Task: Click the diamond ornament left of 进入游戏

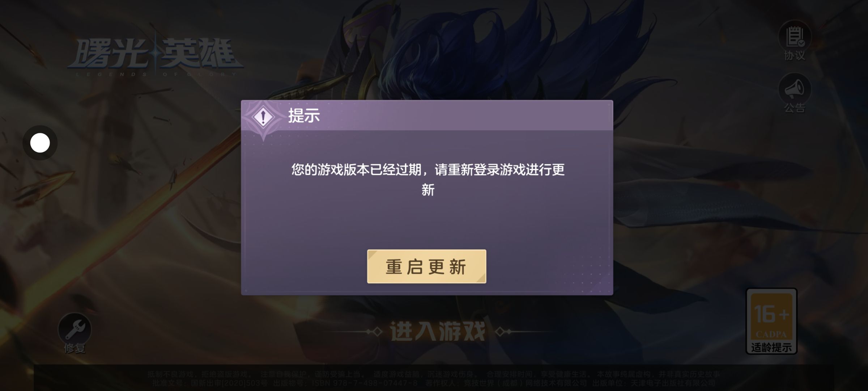Action: coord(374,332)
